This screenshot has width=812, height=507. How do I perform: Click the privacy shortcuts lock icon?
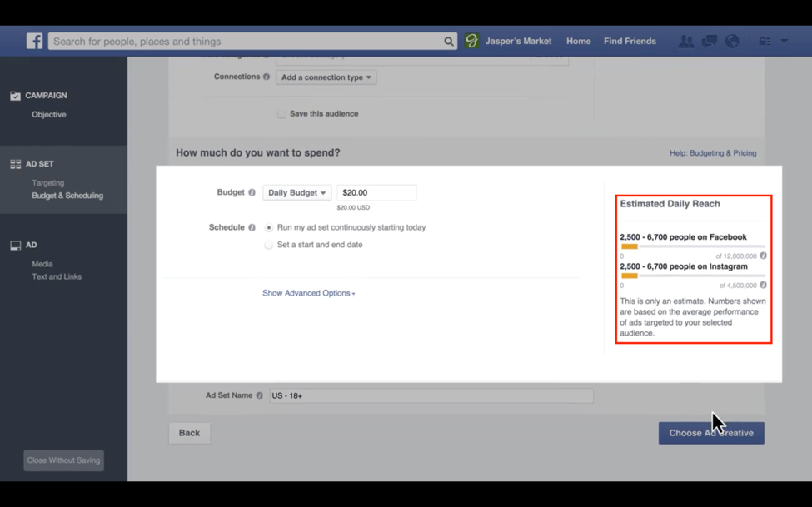(764, 42)
